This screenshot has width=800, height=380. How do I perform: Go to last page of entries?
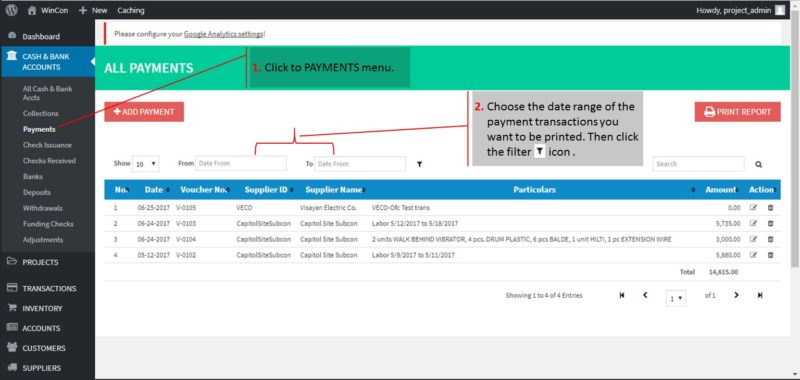tap(760, 295)
